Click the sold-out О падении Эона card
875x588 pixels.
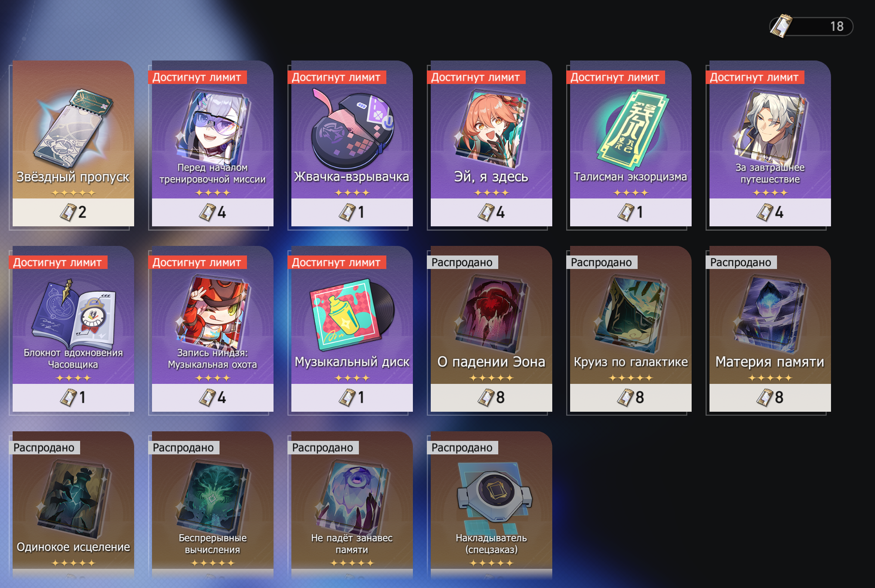(491, 329)
